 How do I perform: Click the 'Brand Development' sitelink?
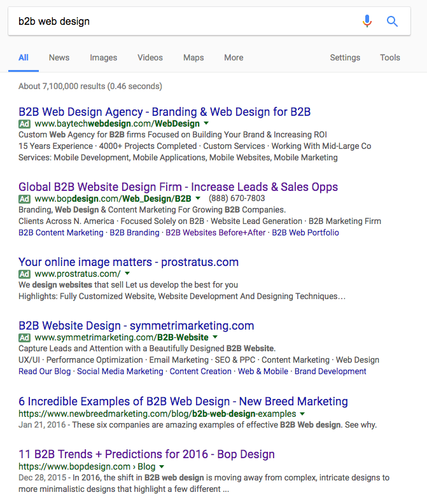pyautogui.click(x=330, y=371)
